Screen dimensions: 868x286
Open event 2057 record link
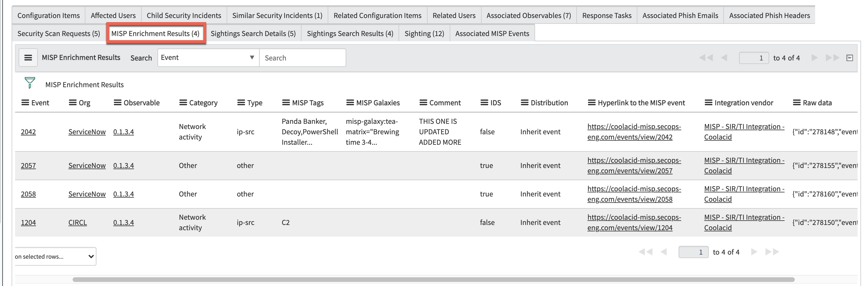28,166
